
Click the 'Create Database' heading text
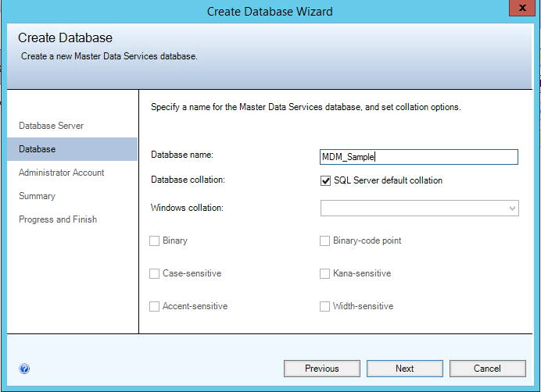pos(65,37)
